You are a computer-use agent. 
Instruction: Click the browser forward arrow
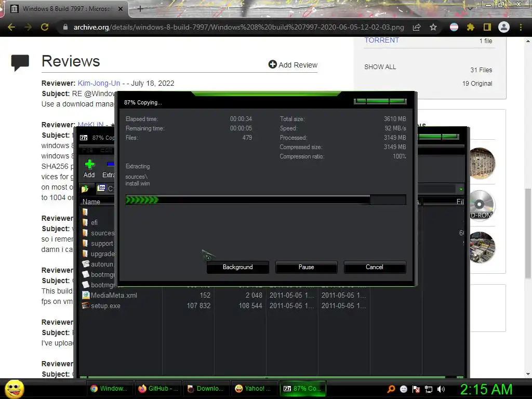point(28,27)
